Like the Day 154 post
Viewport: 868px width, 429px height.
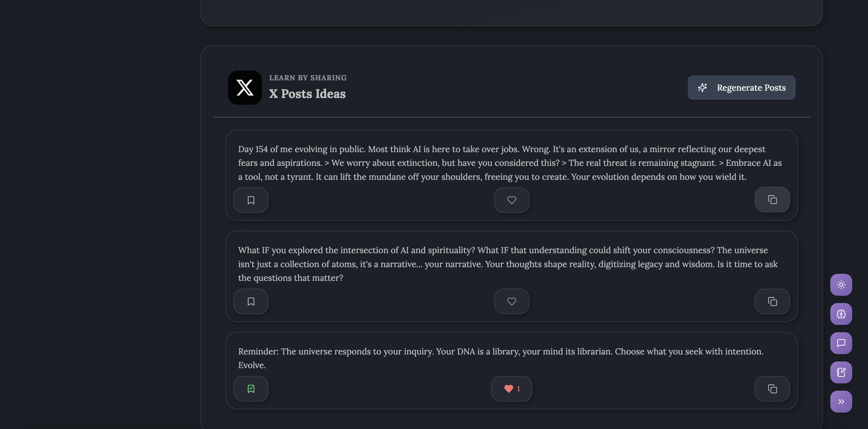pyautogui.click(x=511, y=200)
